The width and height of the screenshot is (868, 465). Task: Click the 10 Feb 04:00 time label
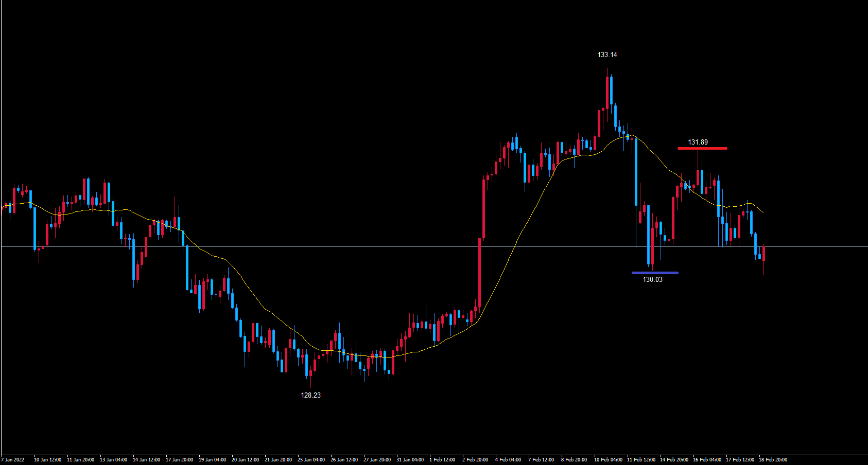[x=608, y=460]
